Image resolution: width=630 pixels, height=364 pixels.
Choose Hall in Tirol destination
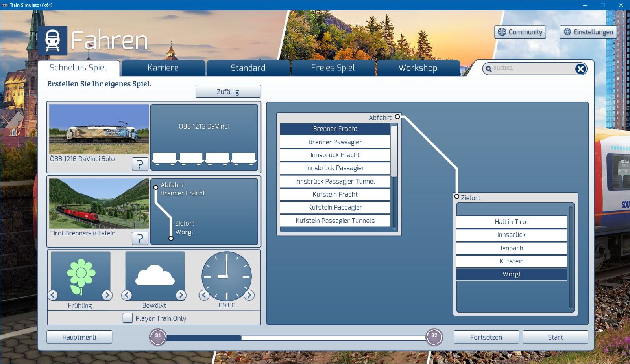point(512,222)
